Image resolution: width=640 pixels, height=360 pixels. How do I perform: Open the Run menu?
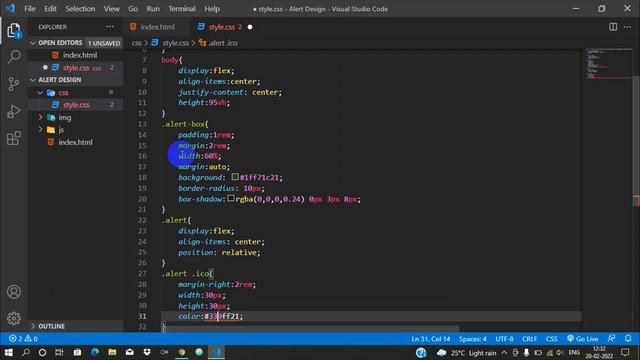(153, 9)
